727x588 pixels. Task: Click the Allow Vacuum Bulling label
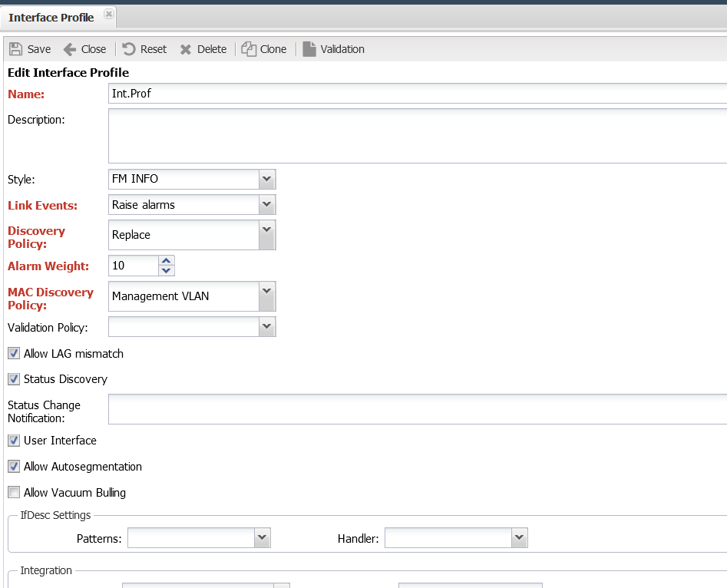point(74,493)
